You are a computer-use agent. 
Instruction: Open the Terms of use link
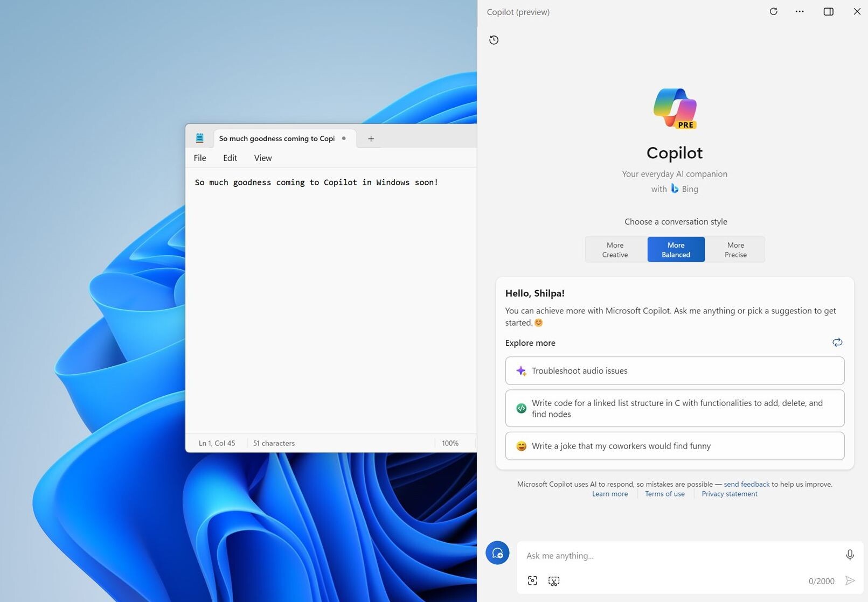pyautogui.click(x=665, y=494)
